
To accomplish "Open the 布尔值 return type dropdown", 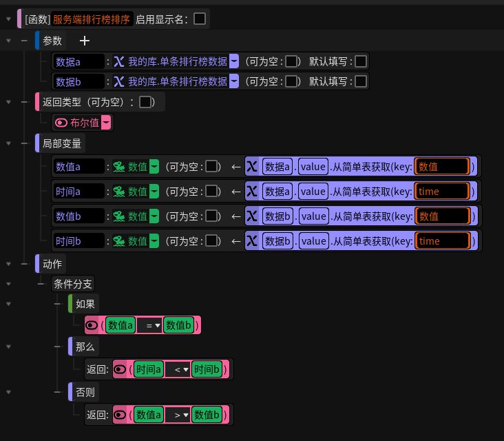I will 106,123.
